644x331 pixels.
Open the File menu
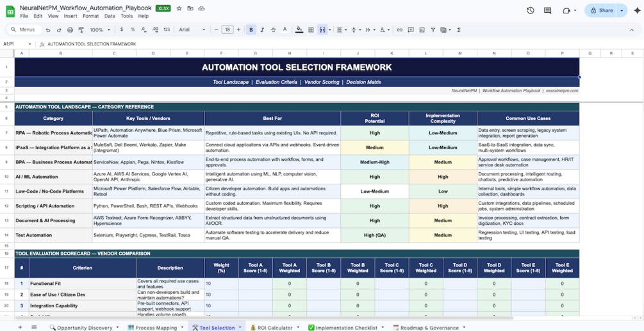[x=24, y=16]
